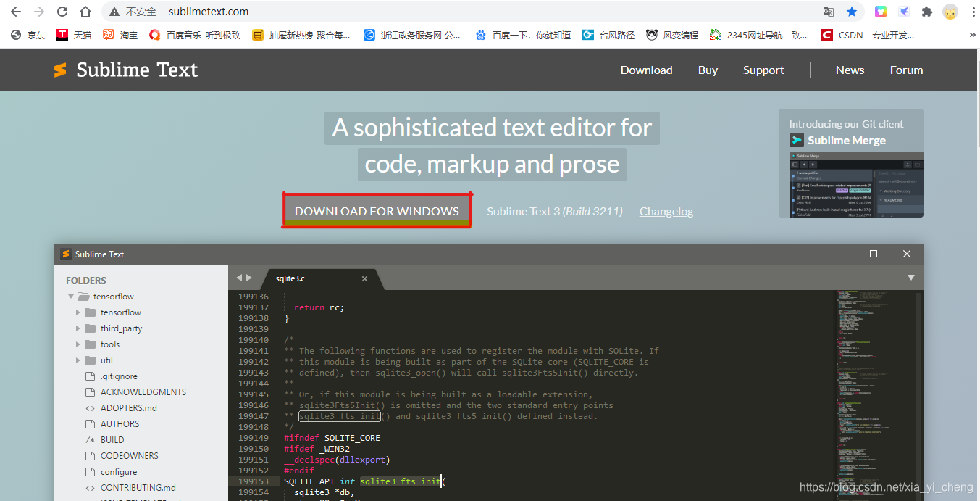This screenshot has width=980, height=501.
Task: Open the 京东 bookmark
Action: click(28, 34)
